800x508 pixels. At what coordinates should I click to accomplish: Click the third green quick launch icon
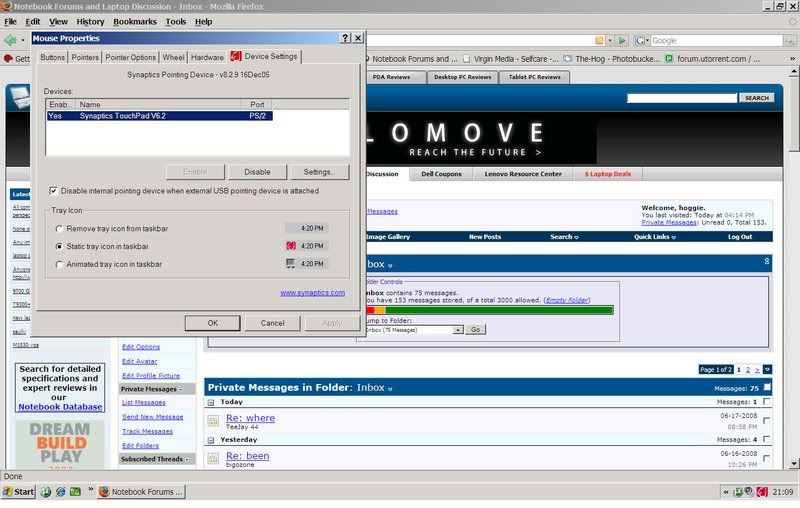pos(76,492)
